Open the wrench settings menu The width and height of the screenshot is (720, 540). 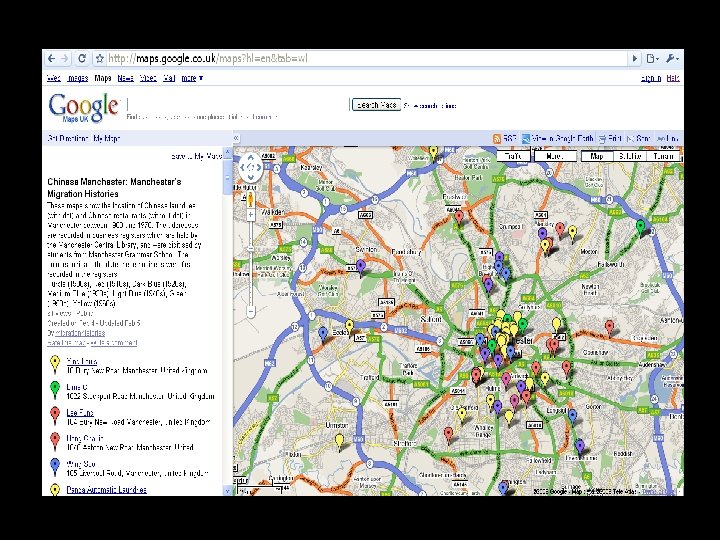(672, 58)
